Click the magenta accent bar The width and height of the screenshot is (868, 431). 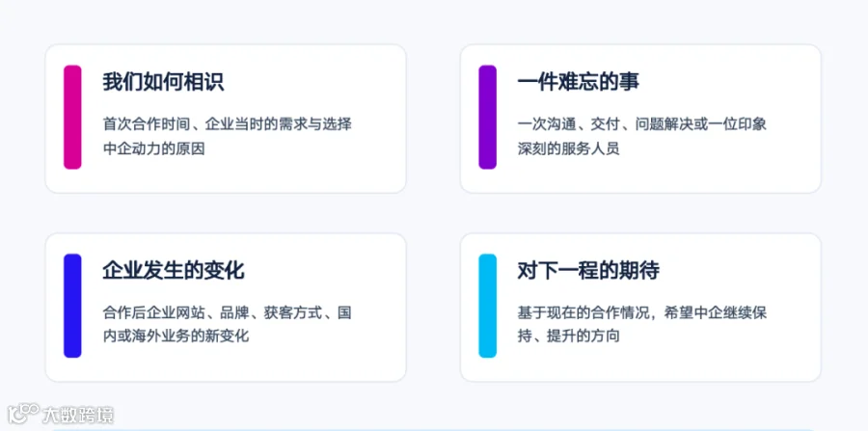(x=72, y=118)
